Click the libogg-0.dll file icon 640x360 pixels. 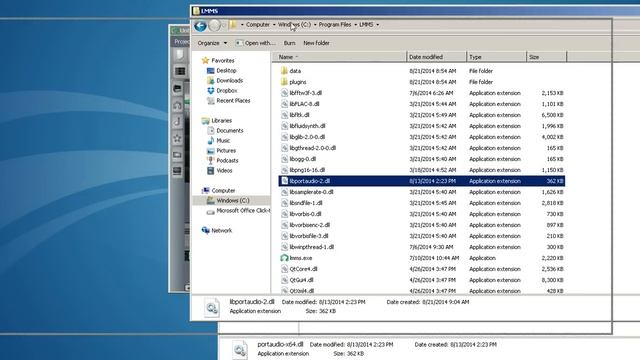[284, 159]
